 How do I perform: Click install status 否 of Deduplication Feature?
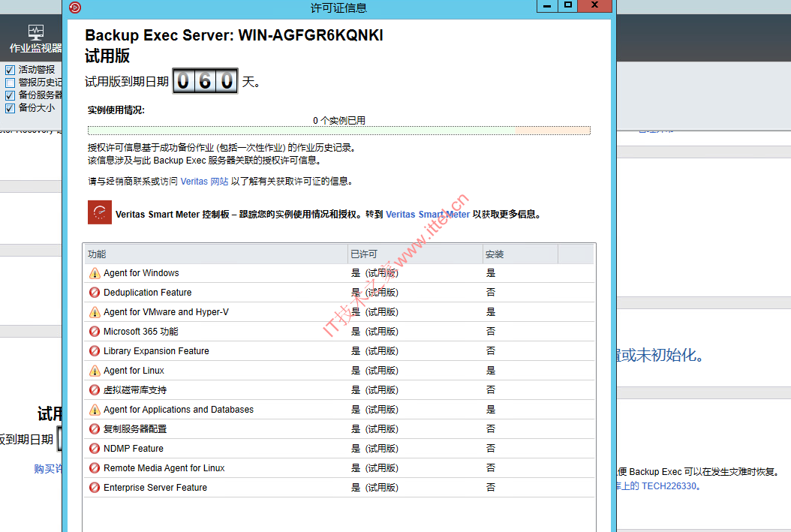(x=491, y=293)
